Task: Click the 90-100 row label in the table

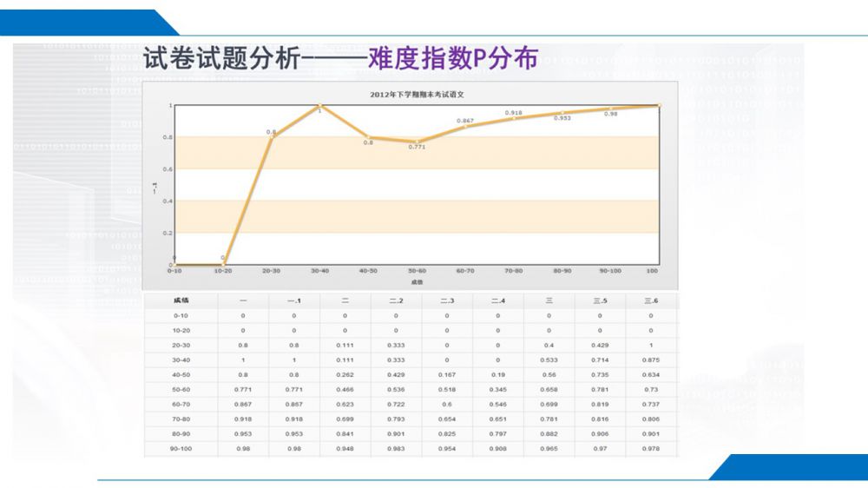Action: [181, 448]
